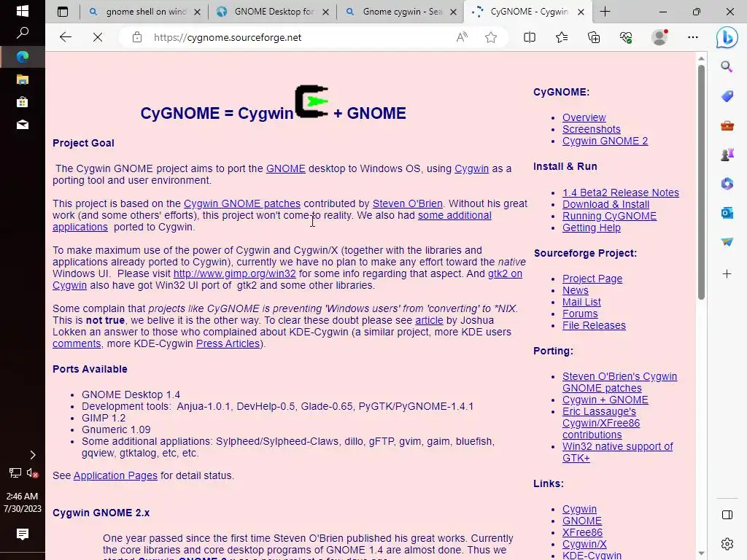Viewport: 747px width, 560px height.
Task: Open sidebar Tools briefcase icon
Action: 727,125
